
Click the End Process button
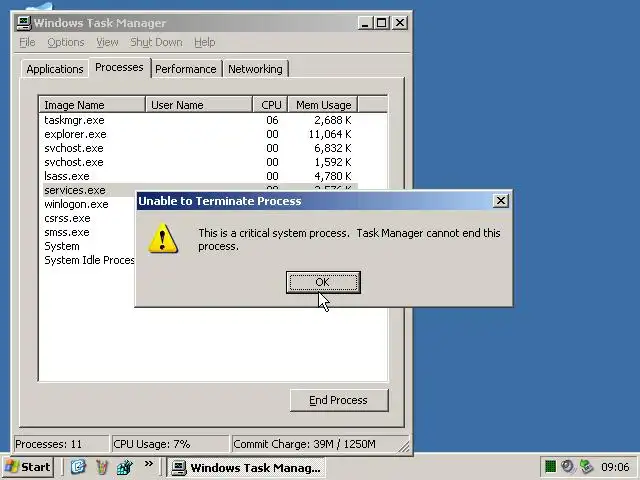point(339,400)
